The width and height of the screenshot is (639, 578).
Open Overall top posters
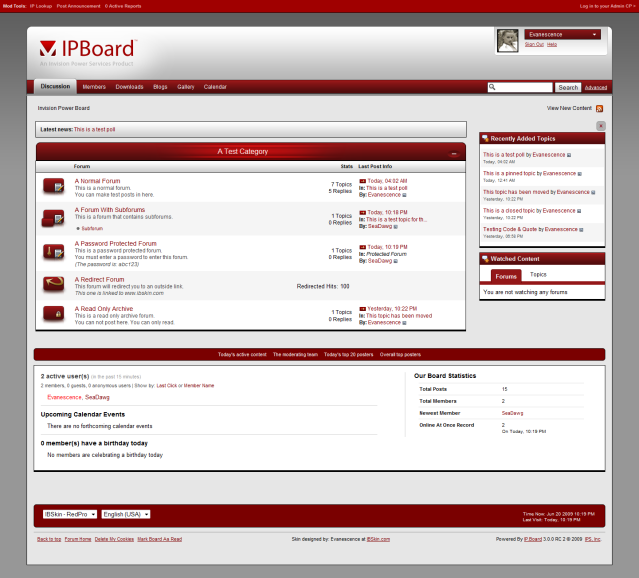tap(400, 354)
